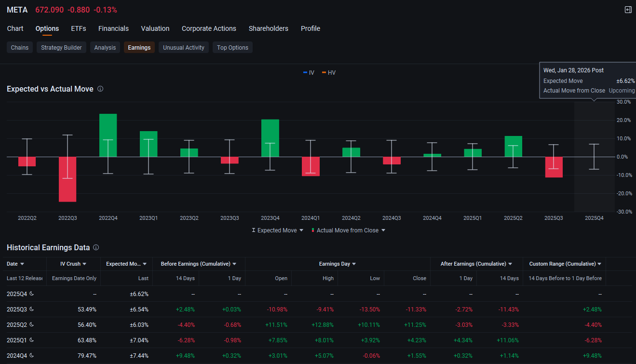Click the info icon beside Expected vs Actual Move
This screenshot has height=364, width=636.
point(100,89)
